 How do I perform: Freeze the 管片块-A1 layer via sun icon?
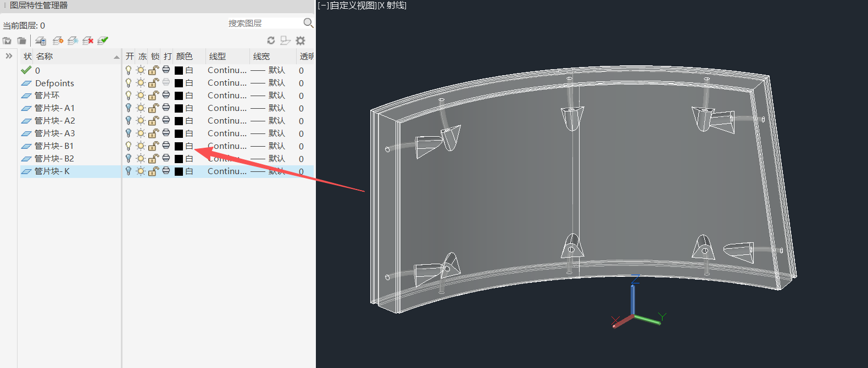point(141,108)
